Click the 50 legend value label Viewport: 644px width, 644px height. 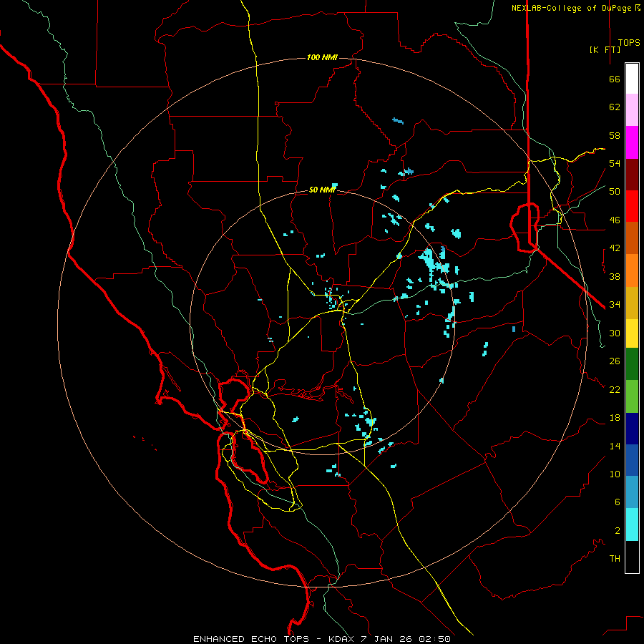[615, 192]
